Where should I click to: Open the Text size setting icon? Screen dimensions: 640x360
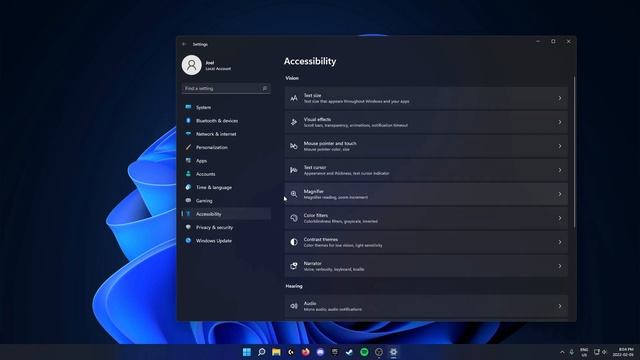coord(294,98)
